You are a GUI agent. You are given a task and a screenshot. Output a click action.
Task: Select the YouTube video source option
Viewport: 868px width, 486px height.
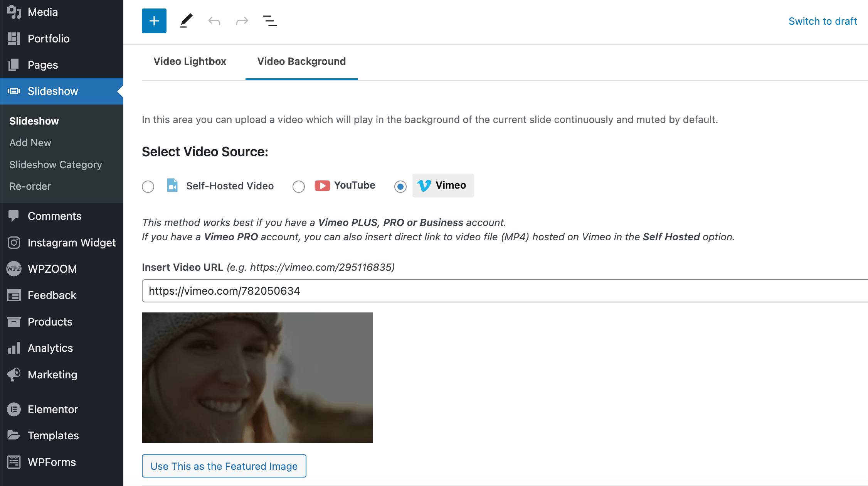coord(298,186)
